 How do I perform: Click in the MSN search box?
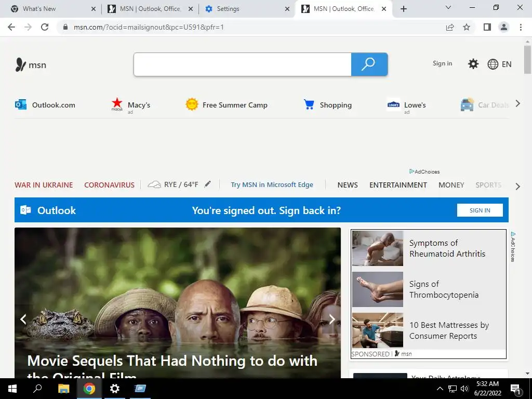click(242, 64)
